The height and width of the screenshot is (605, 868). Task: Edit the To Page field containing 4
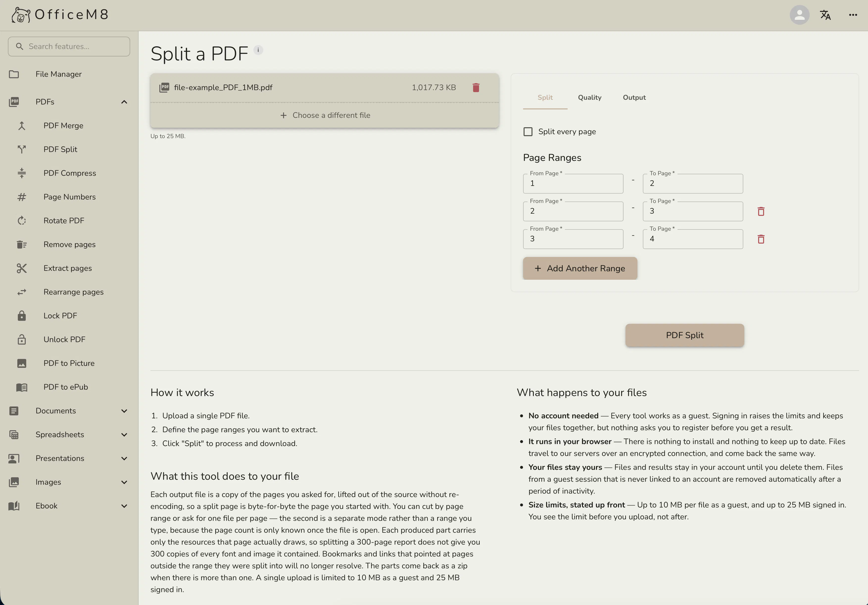[x=693, y=239]
